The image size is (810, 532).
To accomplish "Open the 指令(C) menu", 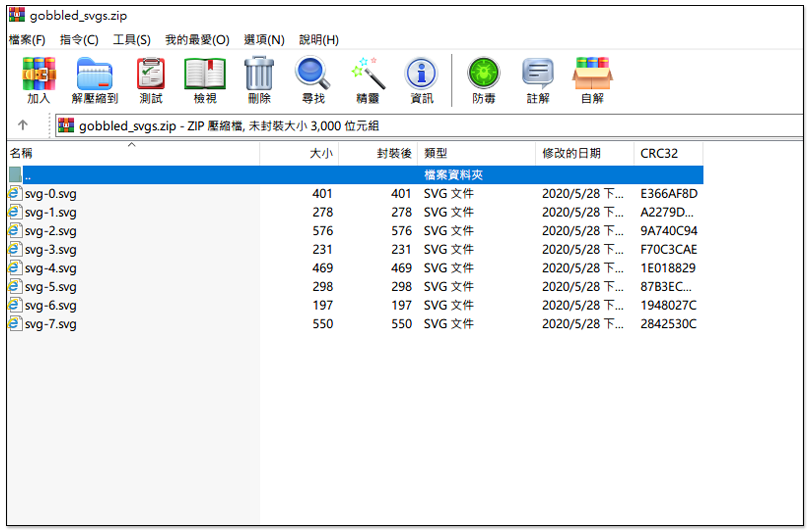I will pyautogui.click(x=79, y=40).
